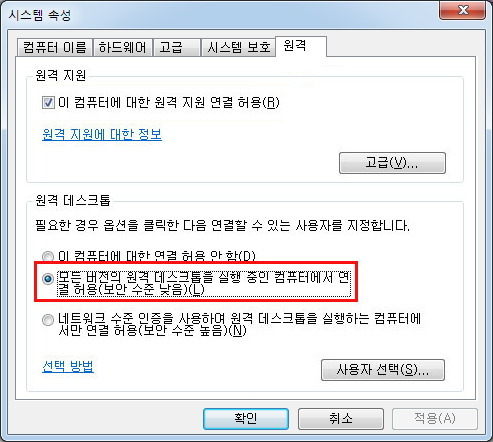This screenshot has width=493, height=442.
Task: Click the 원격 tab
Action: [x=301, y=46]
